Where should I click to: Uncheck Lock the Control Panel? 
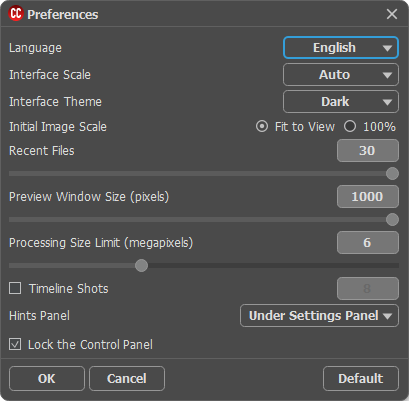pyautogui.click(x=15, y=344)
